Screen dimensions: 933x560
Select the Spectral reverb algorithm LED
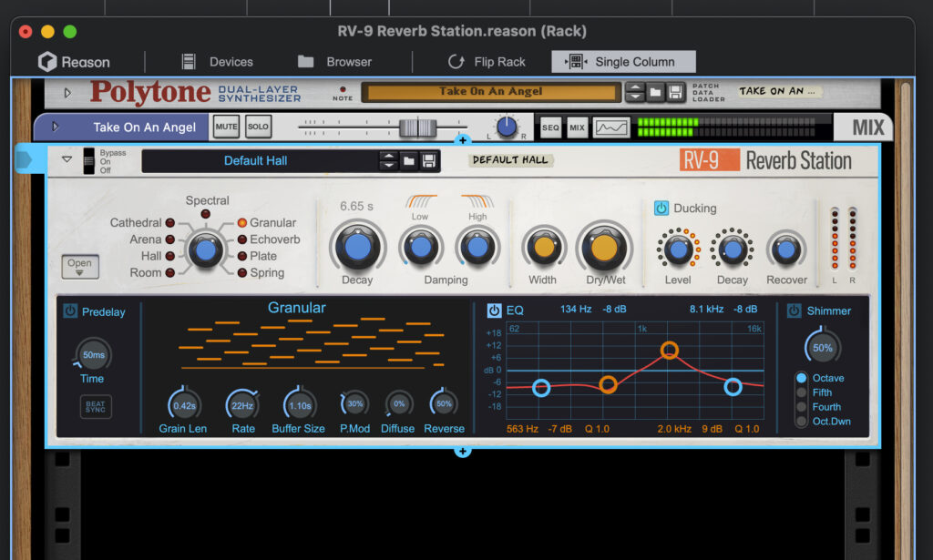pos(205,213)
